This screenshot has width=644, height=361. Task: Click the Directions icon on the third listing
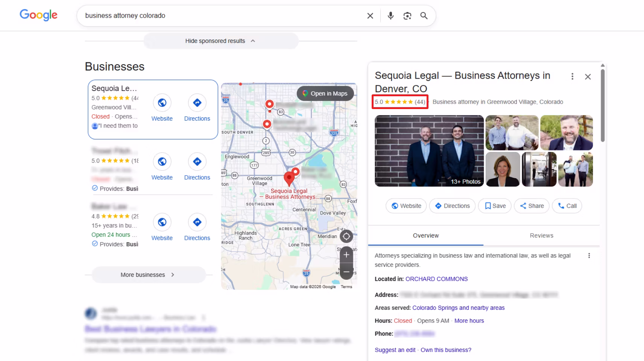(197, 222)
